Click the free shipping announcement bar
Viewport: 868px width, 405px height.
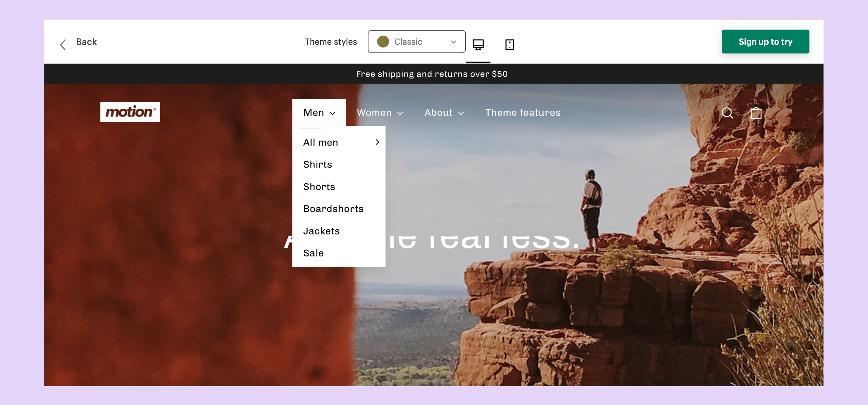432,74
